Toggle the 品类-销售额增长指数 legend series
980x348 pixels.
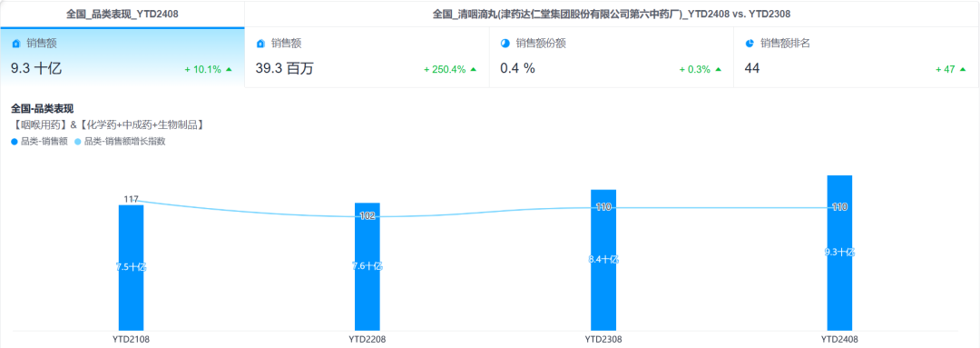click(120, 142)
